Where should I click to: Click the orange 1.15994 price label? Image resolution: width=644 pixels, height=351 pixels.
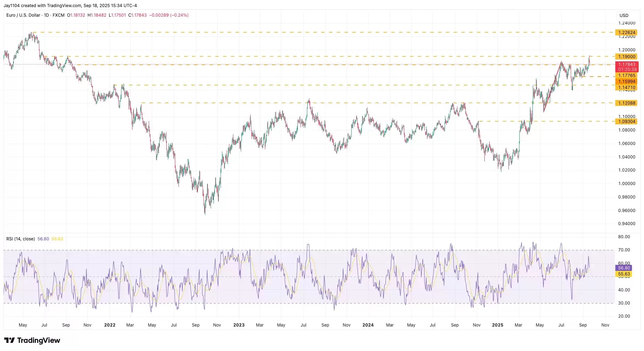tap(626, 82)
